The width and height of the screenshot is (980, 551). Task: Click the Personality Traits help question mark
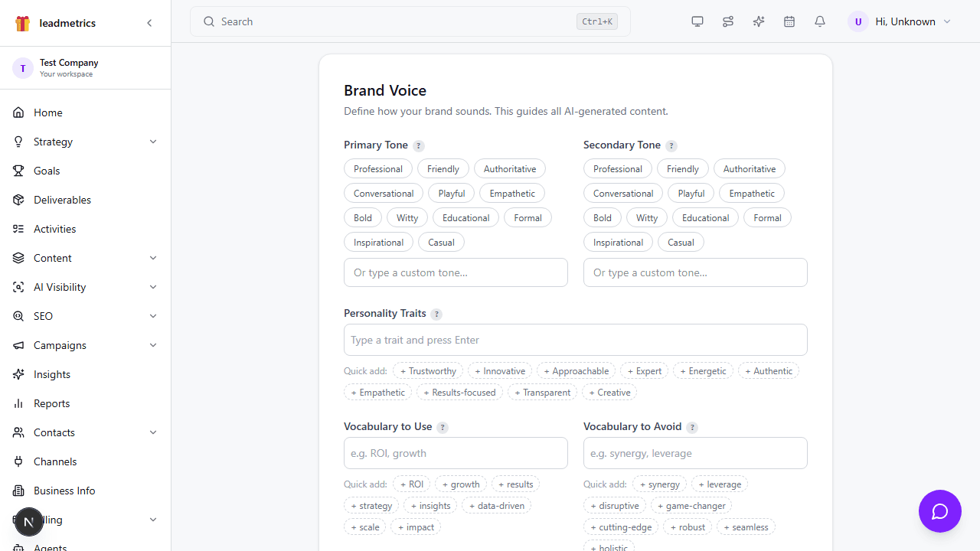[x=436, y=314]
